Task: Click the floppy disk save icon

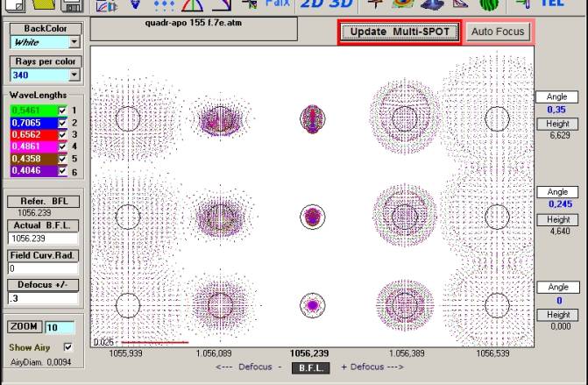Action: point(72,5)
